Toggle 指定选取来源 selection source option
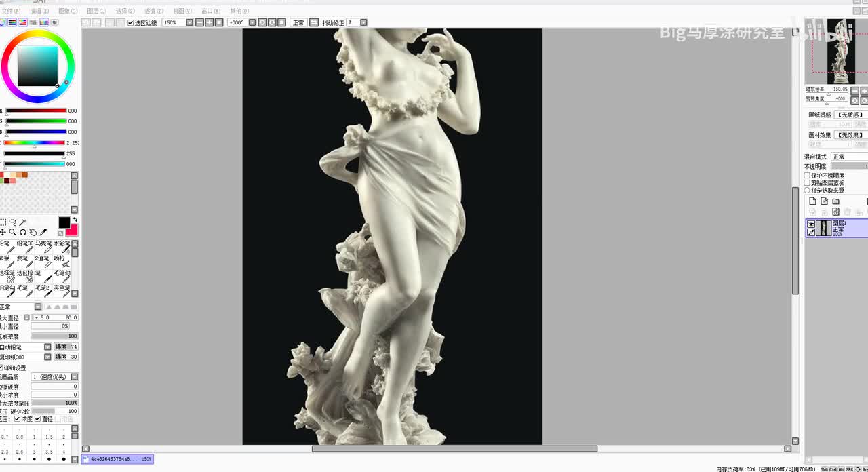The height and width of the screenshot is (472, 868). tap(807, 191)
